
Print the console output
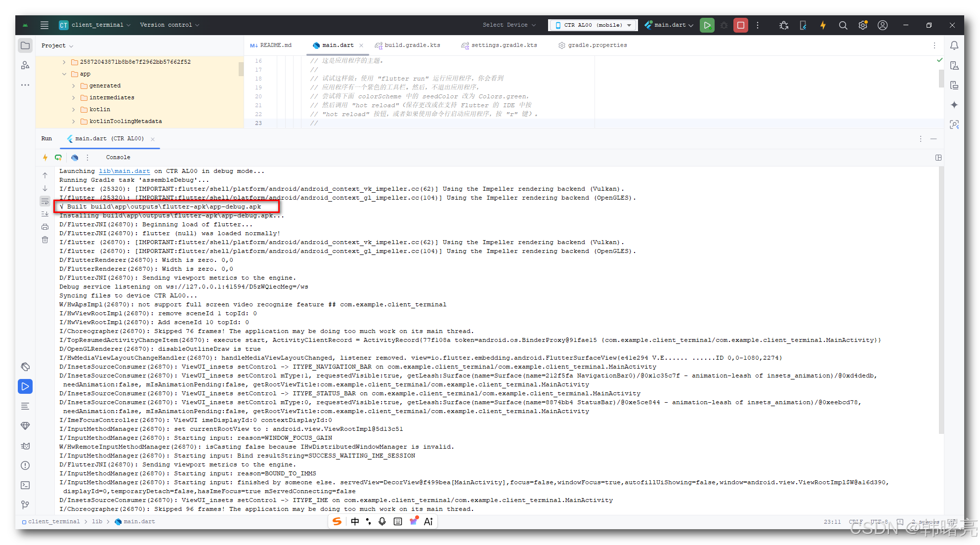click(x=45, y=227)
